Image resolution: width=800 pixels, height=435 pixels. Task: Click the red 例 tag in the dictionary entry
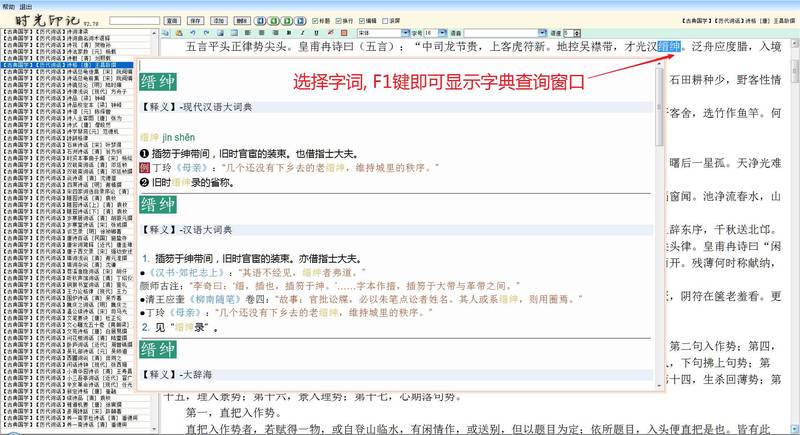click(x=144, y=168)
